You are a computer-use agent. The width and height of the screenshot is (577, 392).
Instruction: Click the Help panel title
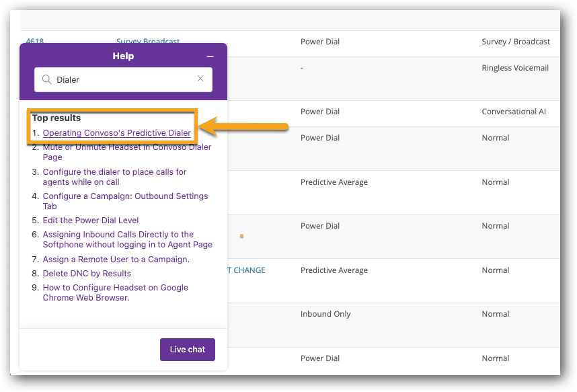tap(123, 56)
